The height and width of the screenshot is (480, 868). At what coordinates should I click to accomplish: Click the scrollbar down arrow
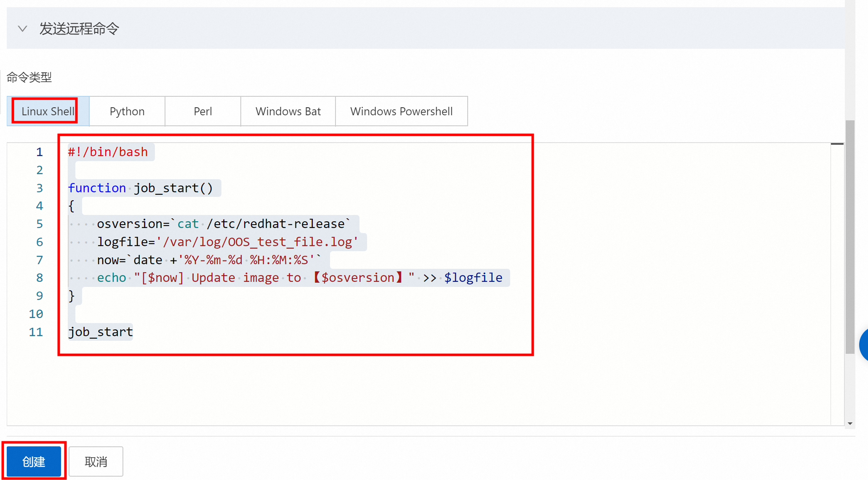coord(849,424)
